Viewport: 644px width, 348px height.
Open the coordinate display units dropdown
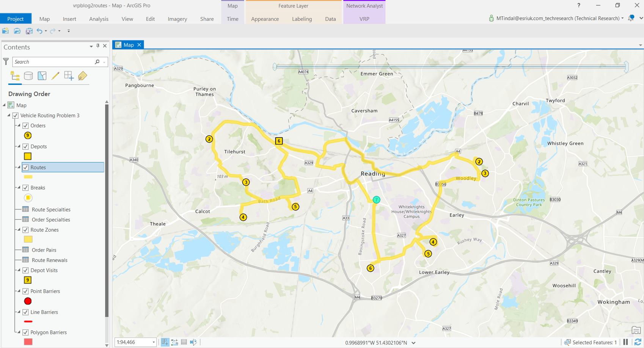pos(414,343)
